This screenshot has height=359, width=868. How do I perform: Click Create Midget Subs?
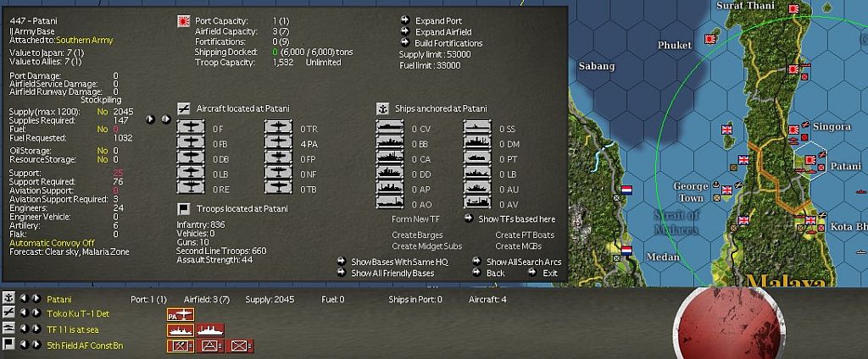[427, 246]
